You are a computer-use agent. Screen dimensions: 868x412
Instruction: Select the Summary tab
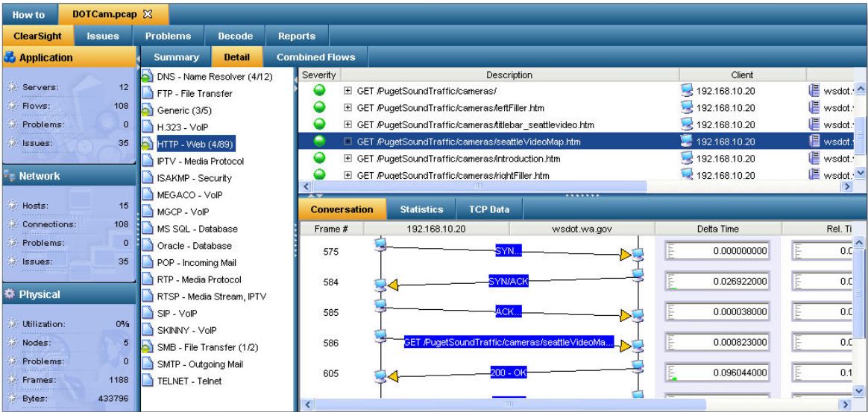point(176,57)
